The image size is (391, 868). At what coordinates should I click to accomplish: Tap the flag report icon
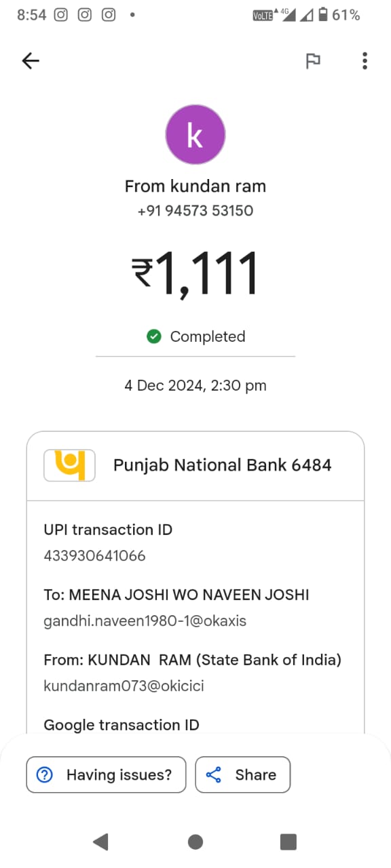coord(312,61)
